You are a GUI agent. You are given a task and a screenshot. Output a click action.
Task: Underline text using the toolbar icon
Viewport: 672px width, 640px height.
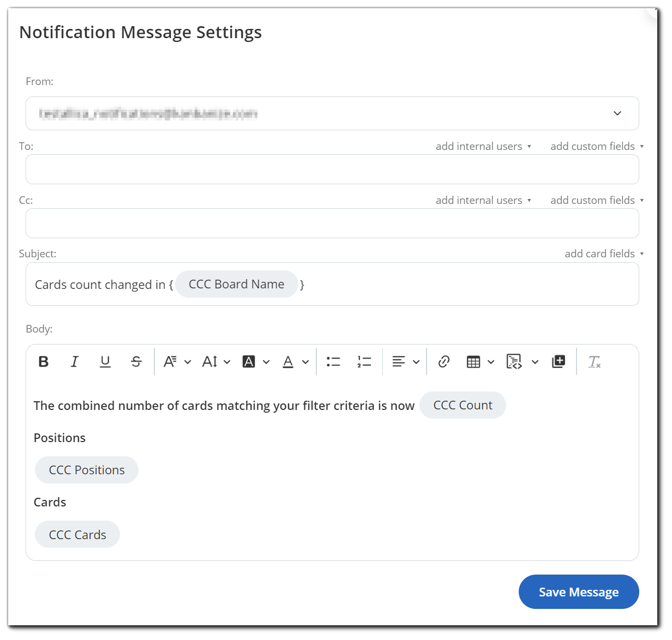(x=105, y=361)
